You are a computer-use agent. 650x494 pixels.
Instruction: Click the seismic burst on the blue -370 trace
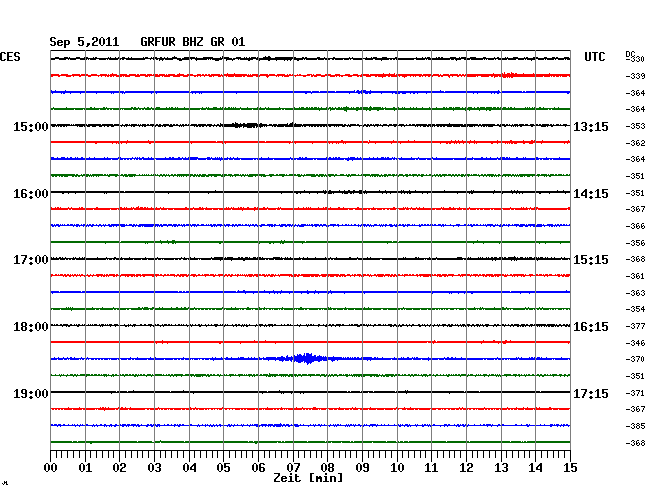(x=308, y=358)
